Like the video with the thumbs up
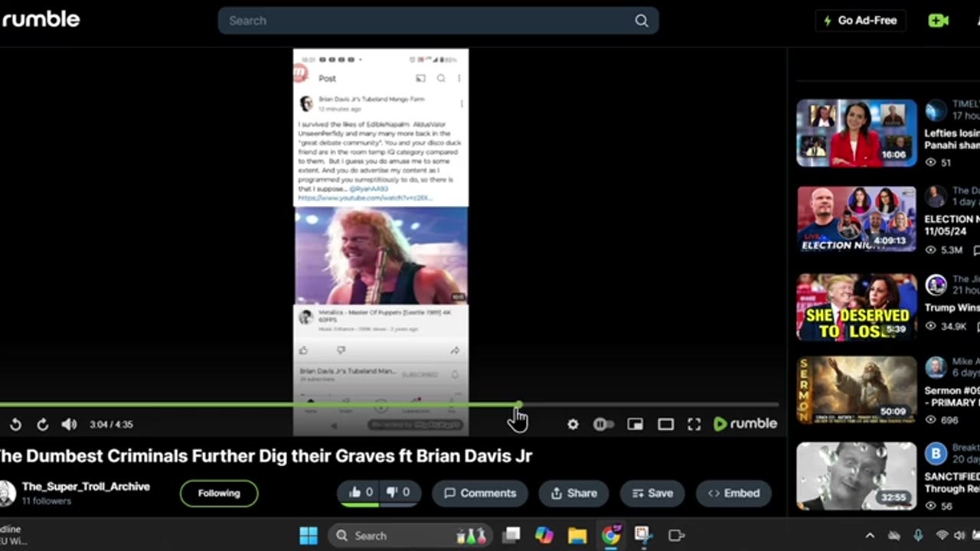980x551 pixels. tap(361, 493)
